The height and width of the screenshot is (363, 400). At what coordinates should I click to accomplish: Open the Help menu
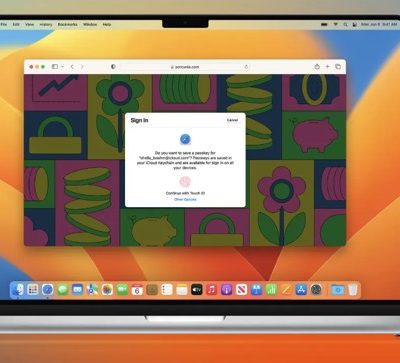point(107,24)
